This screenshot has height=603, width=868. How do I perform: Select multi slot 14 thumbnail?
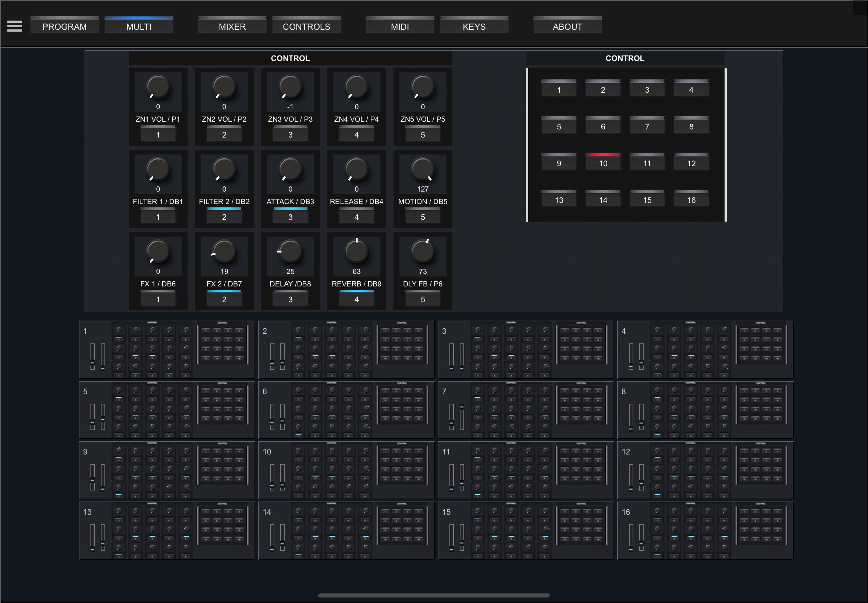point(346,531)
